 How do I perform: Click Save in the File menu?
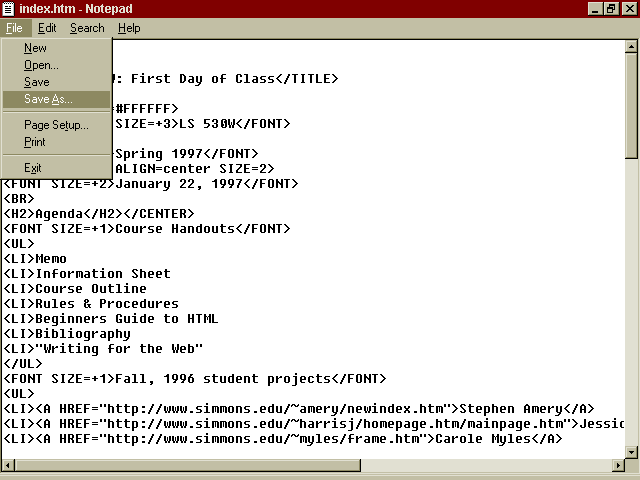[37, 82]
